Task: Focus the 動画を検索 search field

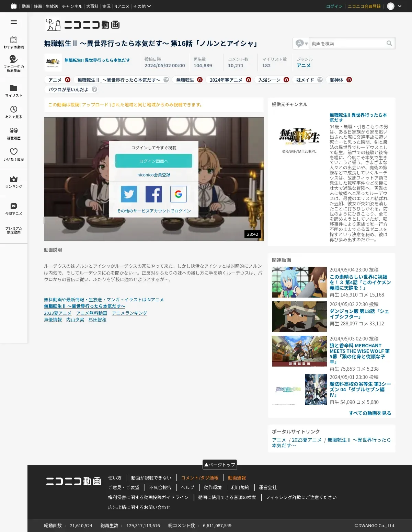Action: (x=347, y=43)
